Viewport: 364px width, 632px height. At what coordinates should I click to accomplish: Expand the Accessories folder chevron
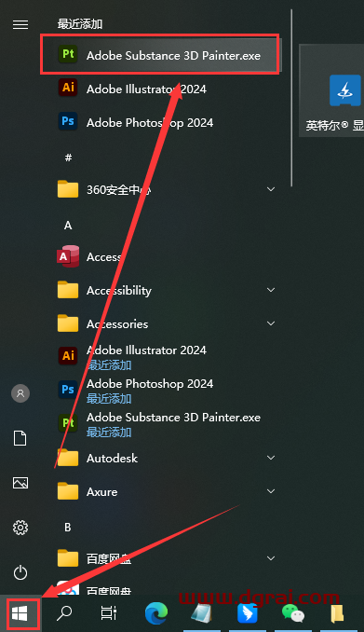click(x=271, y=323)
